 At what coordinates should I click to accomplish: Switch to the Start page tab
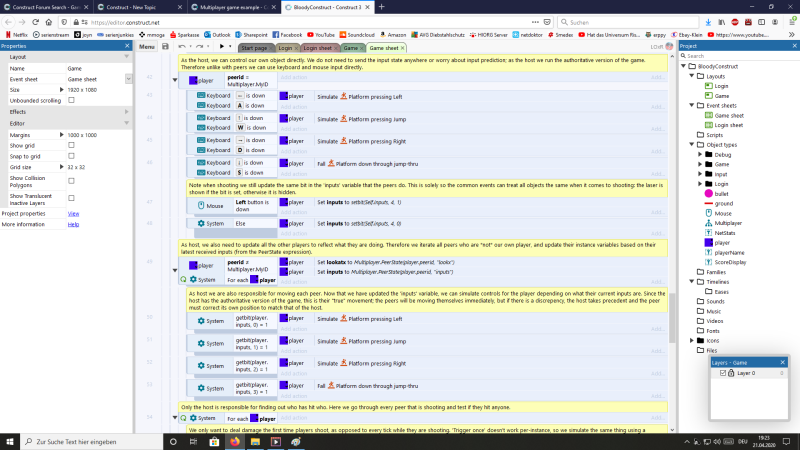tap(254, 48)
